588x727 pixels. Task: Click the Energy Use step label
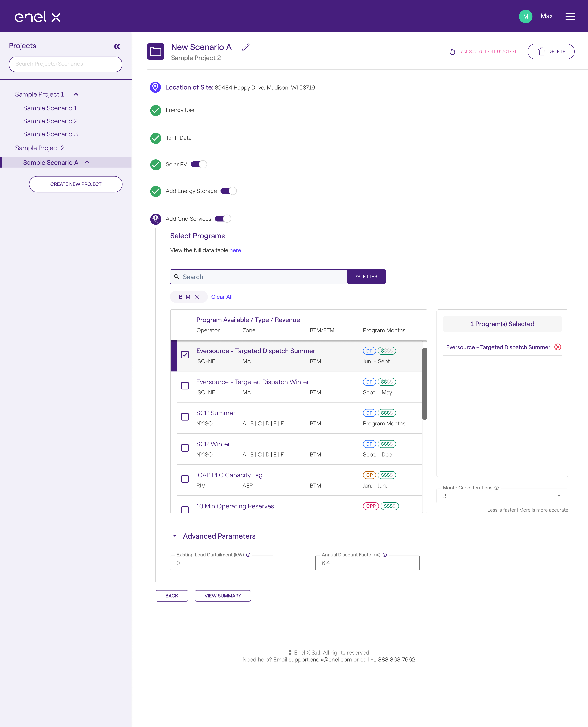[180, 110]
